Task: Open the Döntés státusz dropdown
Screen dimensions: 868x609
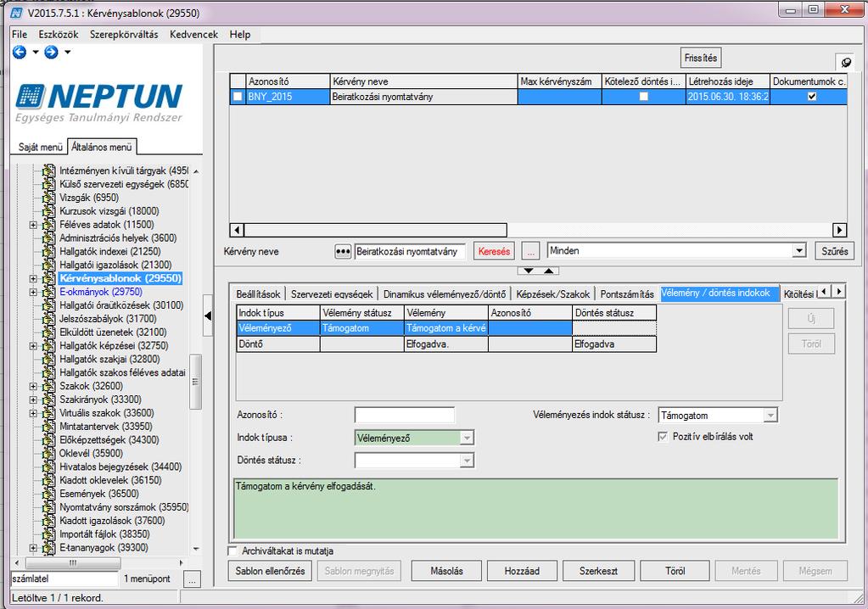Action: pos(468,461)
